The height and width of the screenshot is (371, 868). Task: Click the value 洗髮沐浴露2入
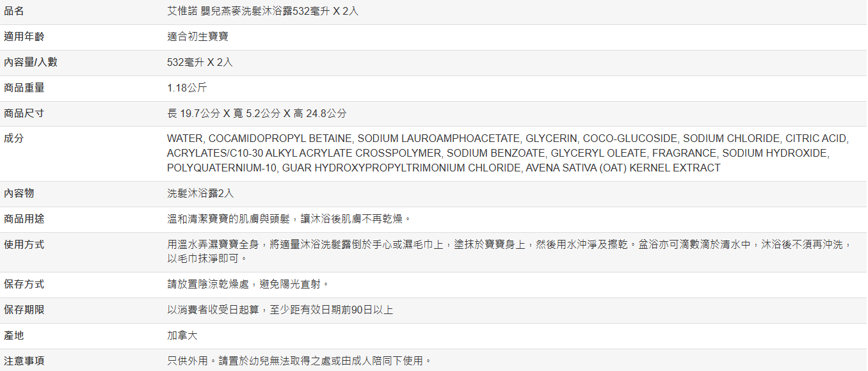(x=200, y=193)
